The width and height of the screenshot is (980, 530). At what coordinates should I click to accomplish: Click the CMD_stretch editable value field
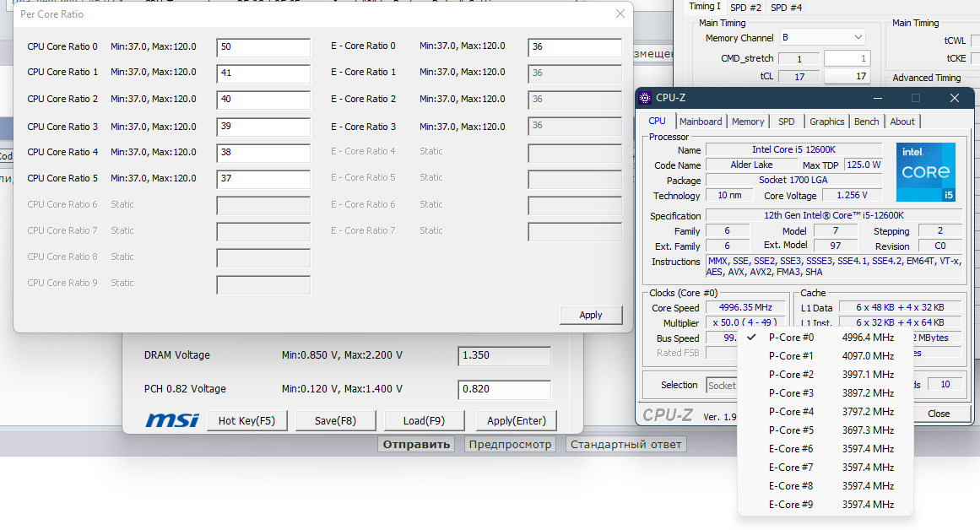847,58
